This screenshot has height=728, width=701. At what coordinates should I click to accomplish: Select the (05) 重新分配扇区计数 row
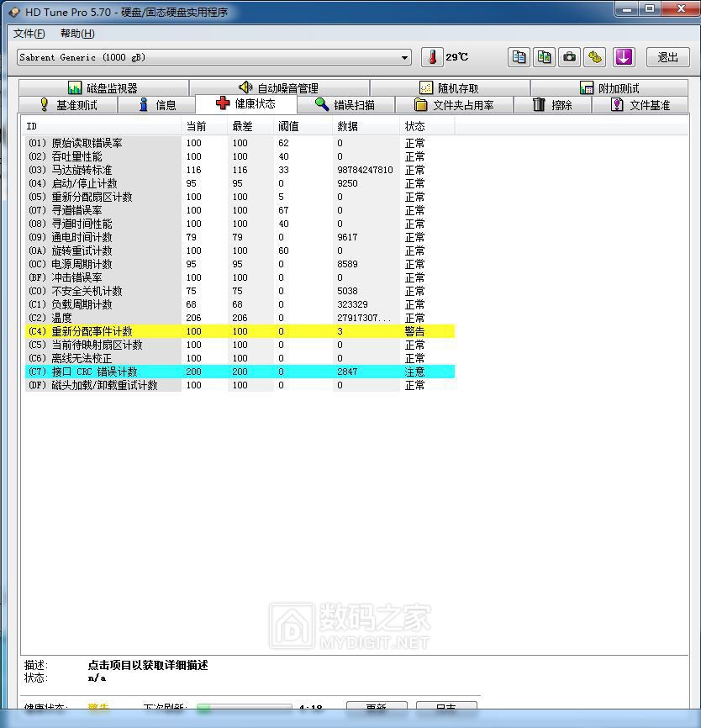240,197
